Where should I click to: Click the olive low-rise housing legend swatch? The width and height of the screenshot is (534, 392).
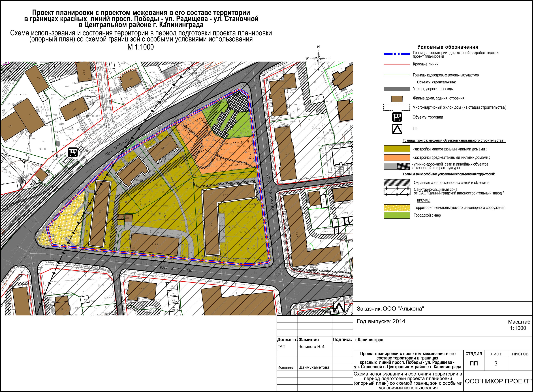pos(397,149)
